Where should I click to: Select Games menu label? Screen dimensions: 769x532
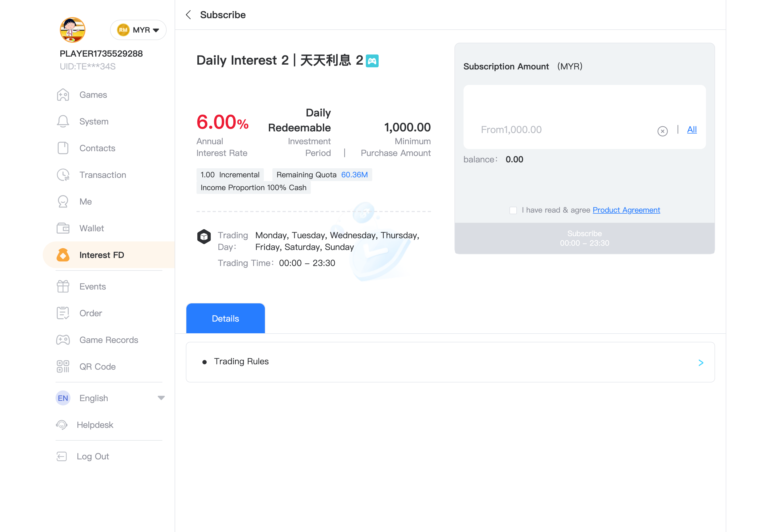(x=93, y=95)
